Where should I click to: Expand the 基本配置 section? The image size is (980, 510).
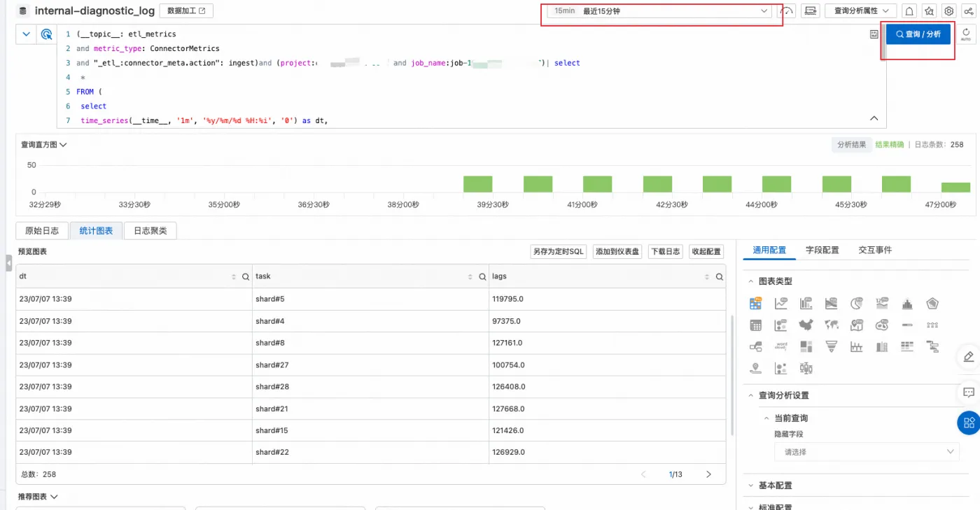pos(752,486)
